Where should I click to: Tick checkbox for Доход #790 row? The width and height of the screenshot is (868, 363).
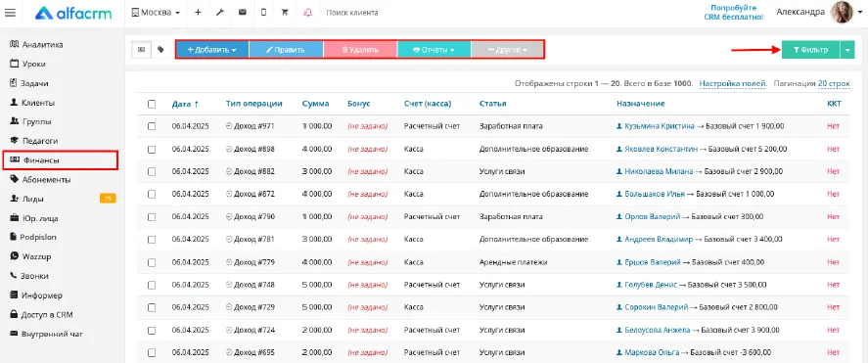(152, 217)
